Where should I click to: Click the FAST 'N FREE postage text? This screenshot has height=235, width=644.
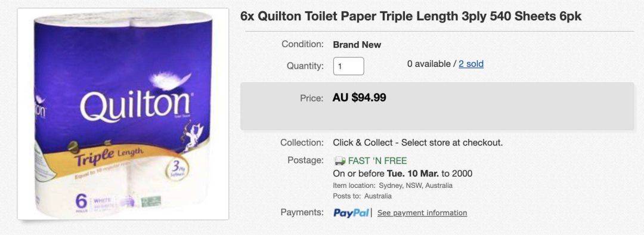377,160
